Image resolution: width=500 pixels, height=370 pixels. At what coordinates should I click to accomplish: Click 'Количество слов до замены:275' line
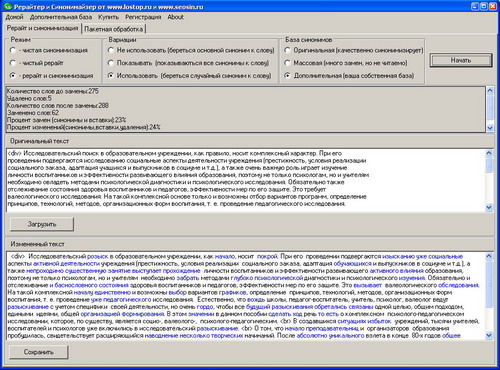point(53,91)
